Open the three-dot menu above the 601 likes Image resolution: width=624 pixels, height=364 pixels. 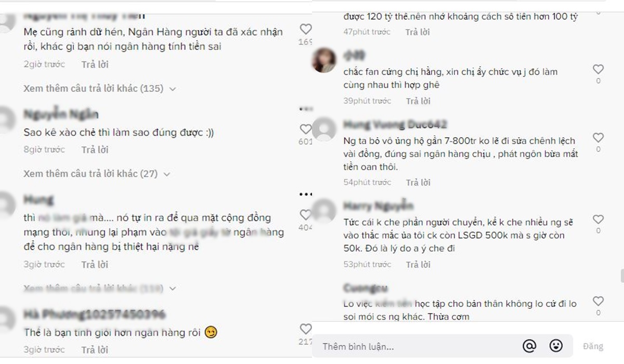[x=305, y=109]
